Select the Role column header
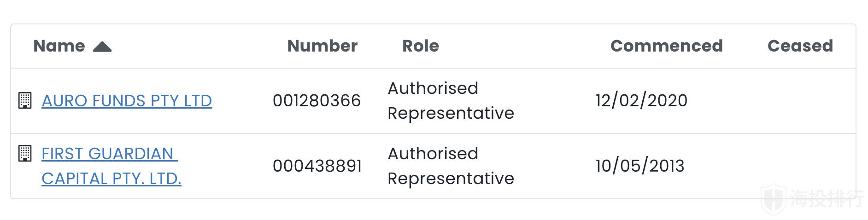 coord(420,46)
